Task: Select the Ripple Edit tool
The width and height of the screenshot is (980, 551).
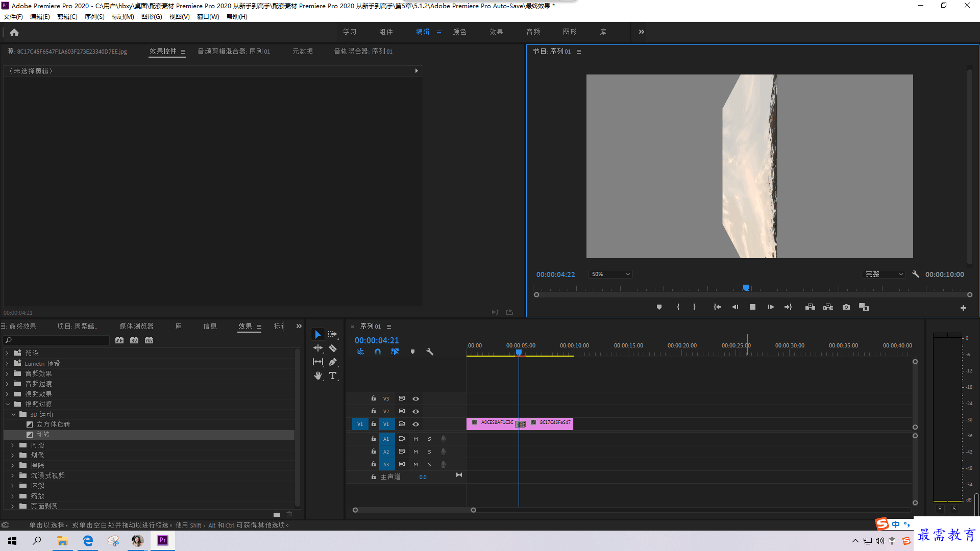Action: coord(318,348)
